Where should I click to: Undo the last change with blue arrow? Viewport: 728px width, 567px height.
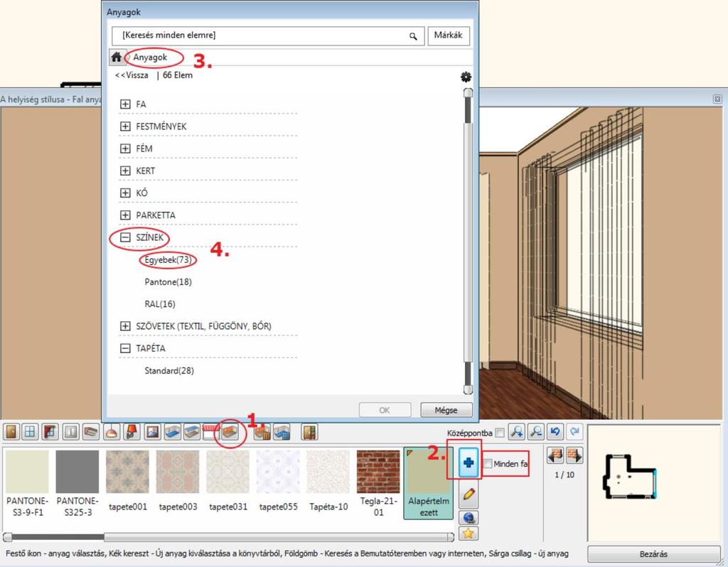(x=555, y=431)
